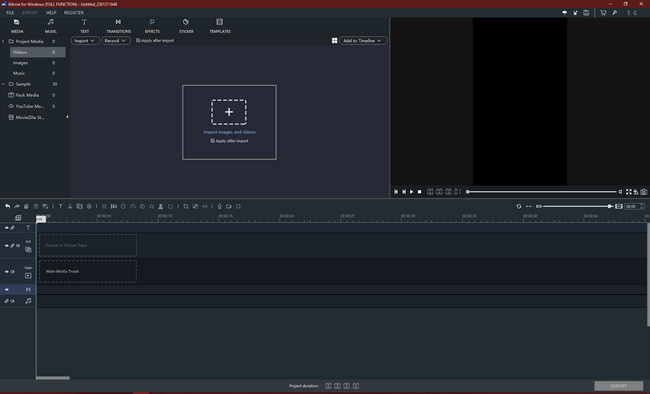Click the camera record icon in timeline toolbar
Viewport: 650px width, 394px height.
(228, 206)
